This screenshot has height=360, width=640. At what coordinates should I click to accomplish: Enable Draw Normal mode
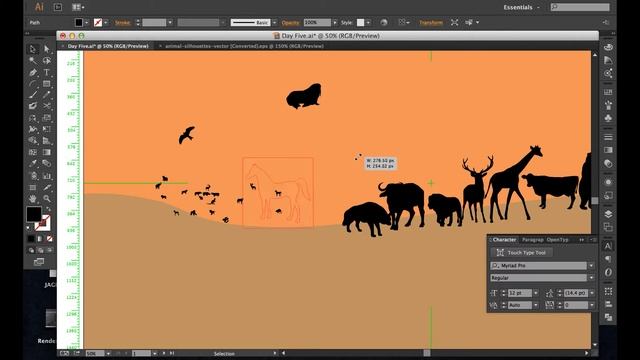tap(31, 250)
